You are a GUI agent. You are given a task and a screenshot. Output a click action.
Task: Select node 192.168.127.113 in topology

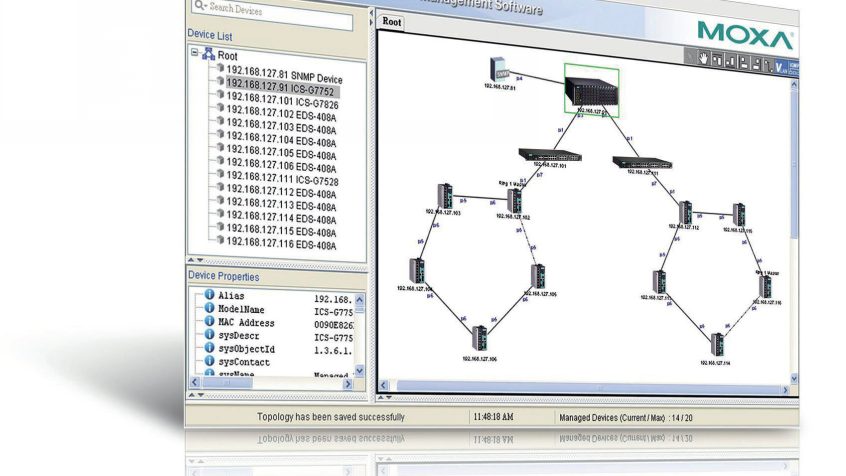click(659, 282)
